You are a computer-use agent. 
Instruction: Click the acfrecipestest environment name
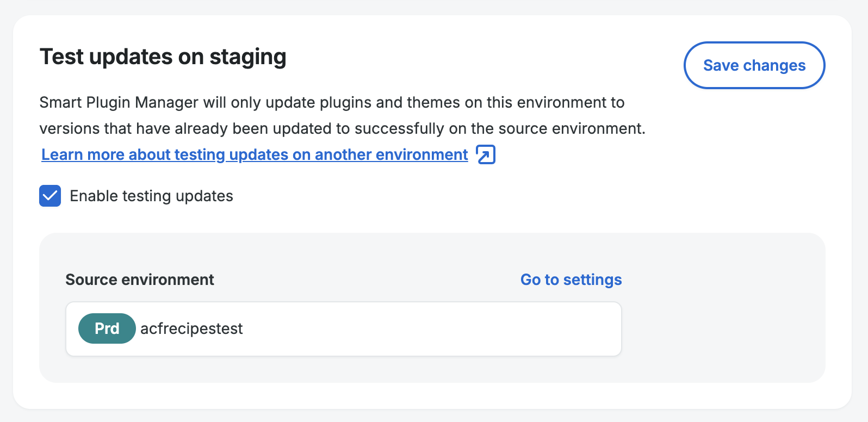[191, 328]
